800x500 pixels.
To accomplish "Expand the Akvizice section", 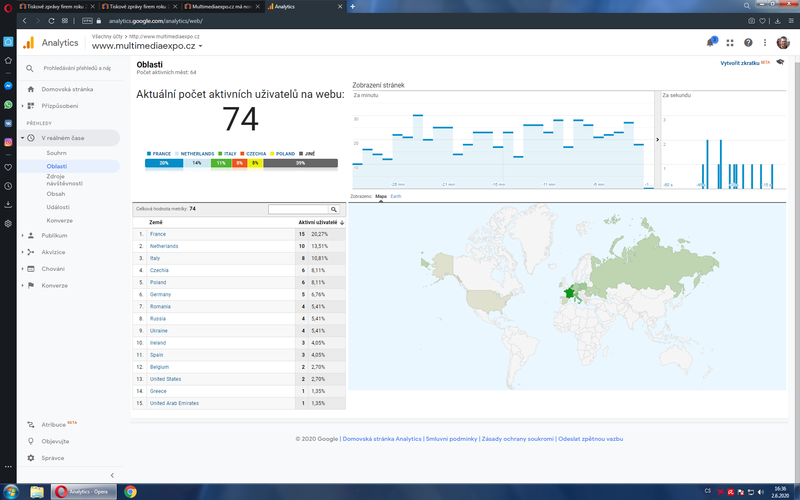I will pos(22,252).
